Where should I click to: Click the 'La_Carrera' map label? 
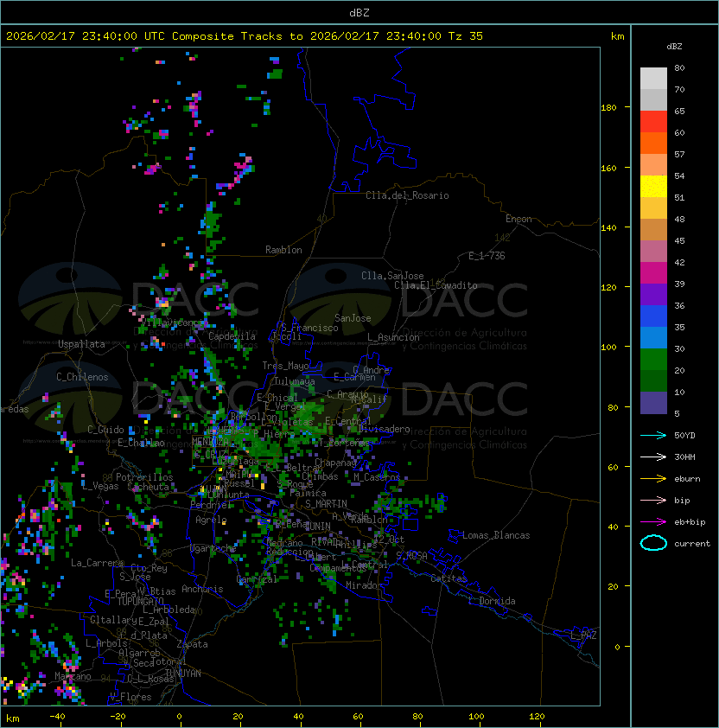point(97,563)
